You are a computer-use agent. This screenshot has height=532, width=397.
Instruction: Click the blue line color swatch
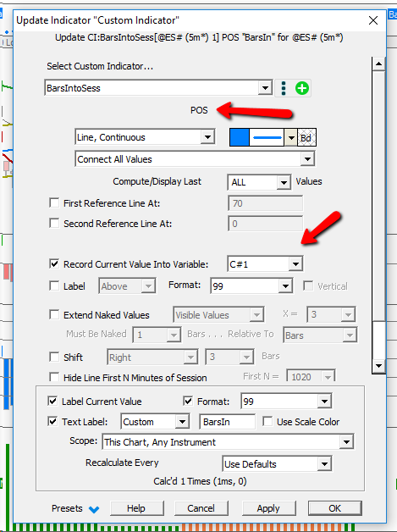coord(240,137)
